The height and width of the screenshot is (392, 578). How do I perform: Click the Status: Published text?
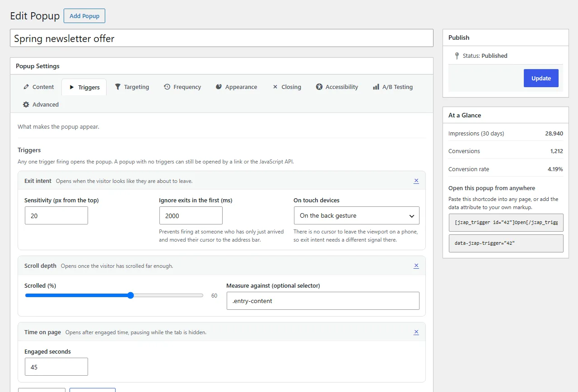(485, 56)
